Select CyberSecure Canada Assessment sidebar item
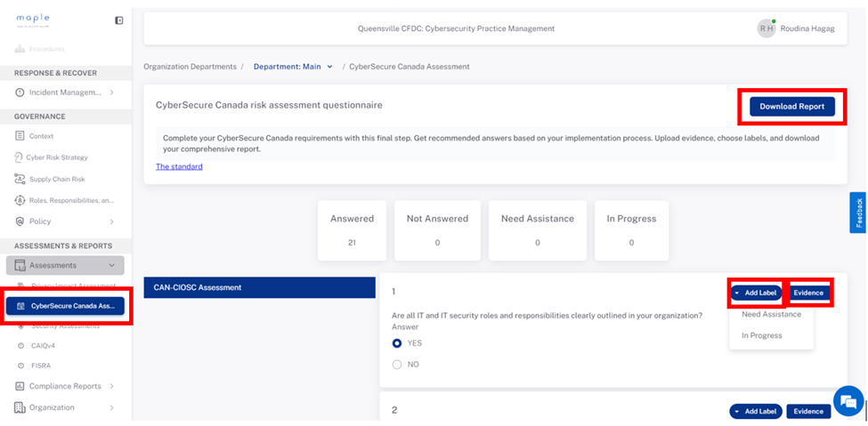 (65, 306)
